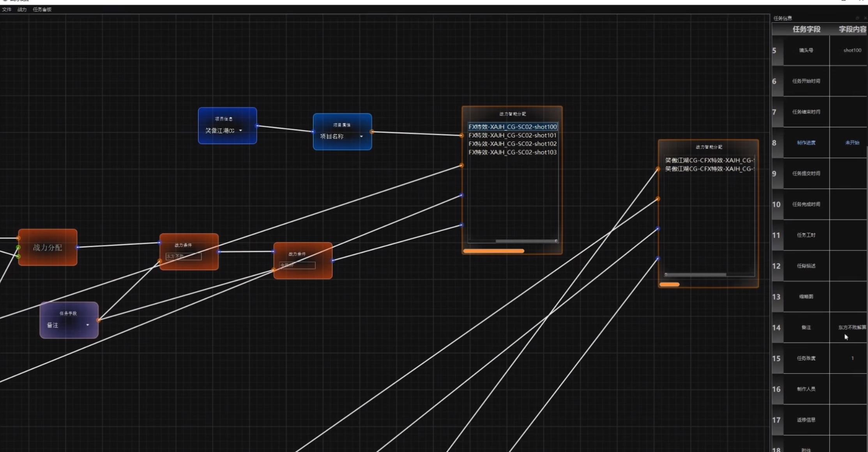Screen dimensions: 868x452
Task: Click the 东方不败 input in 战力条件 node
Action: click(x=184, y=256)
